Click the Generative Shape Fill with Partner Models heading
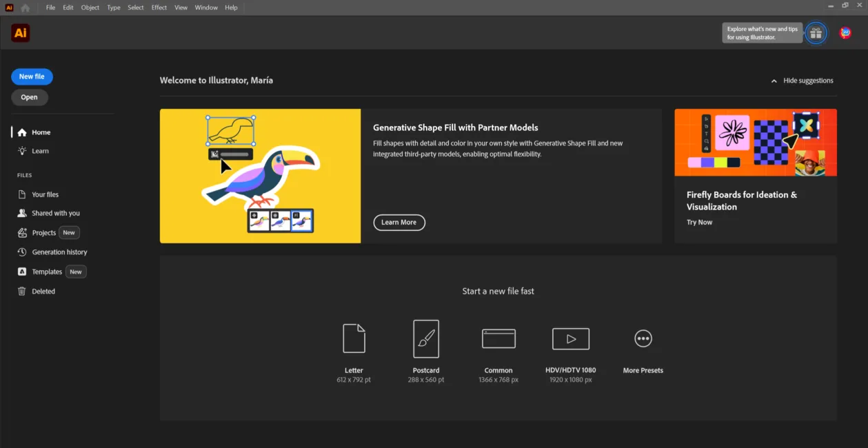 [456, 128]
